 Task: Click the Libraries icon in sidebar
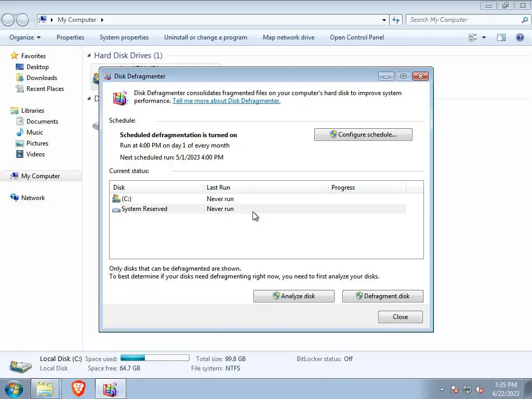[x=14, y=111]
